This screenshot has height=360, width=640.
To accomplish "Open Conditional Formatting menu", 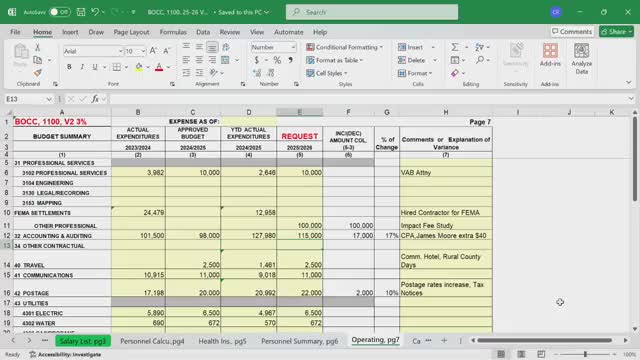I will (x=344, y=47).
